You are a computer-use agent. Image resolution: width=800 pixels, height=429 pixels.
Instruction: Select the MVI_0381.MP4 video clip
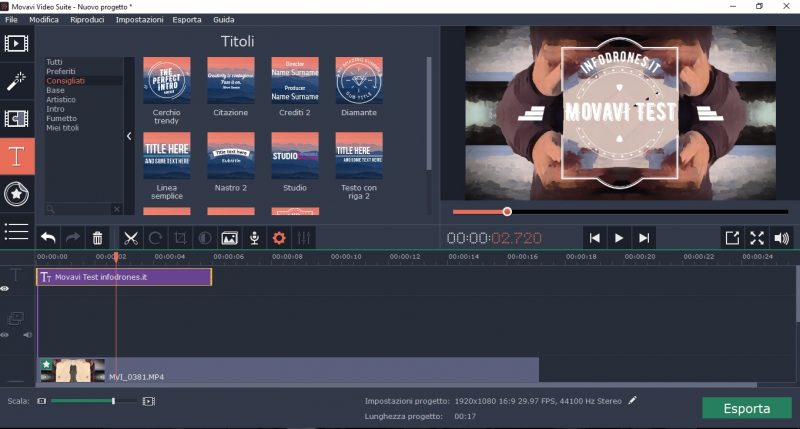pyautogui.click(x=289, y=370)
